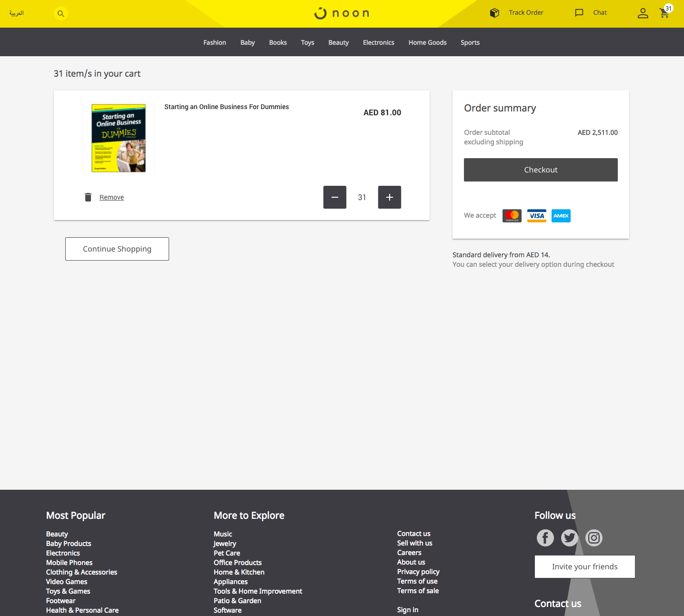Open the Sports category menu
This screenshot has height=616, width=684.
[470, 42]
